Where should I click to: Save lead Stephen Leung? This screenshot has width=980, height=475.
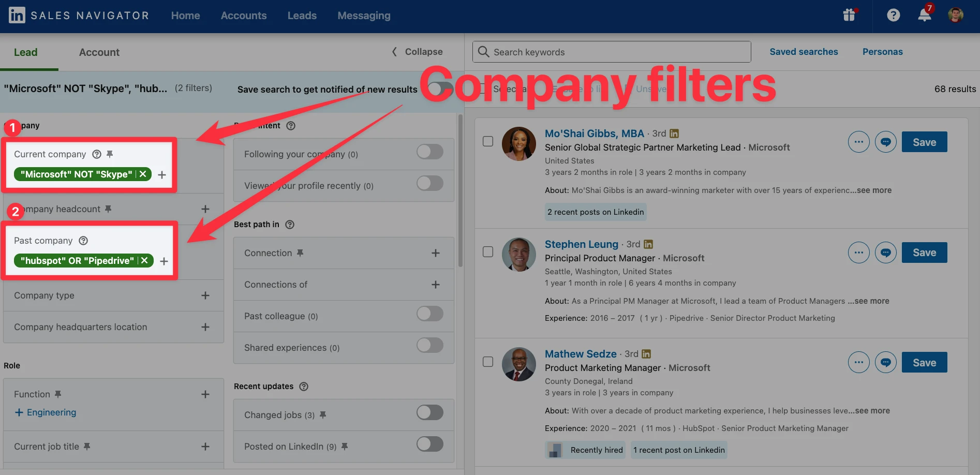point(925,253)
